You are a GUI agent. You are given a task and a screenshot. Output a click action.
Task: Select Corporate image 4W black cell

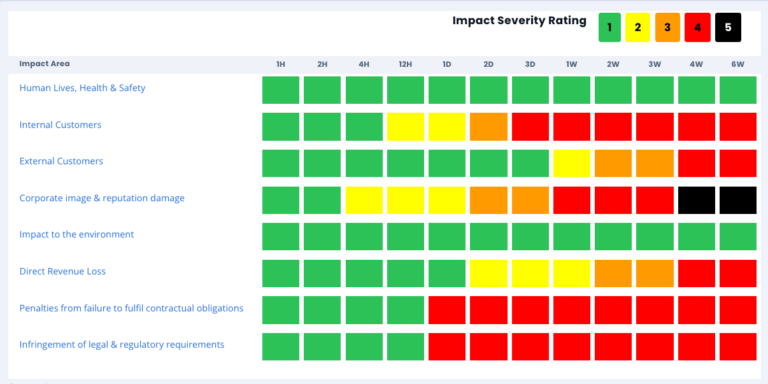696,200
